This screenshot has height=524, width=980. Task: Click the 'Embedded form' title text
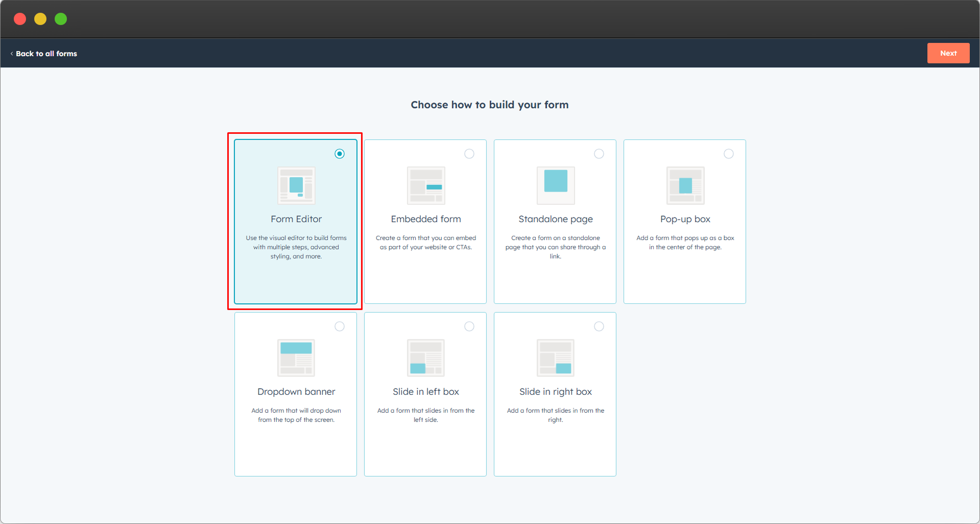(426, 219)
